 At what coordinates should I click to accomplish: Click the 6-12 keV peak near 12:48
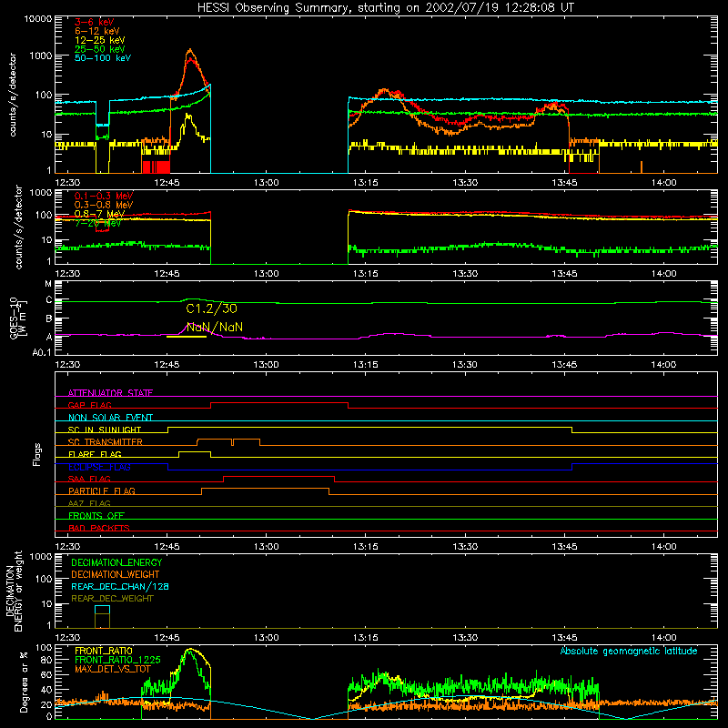pyautogui.click(x=189, y=50)
